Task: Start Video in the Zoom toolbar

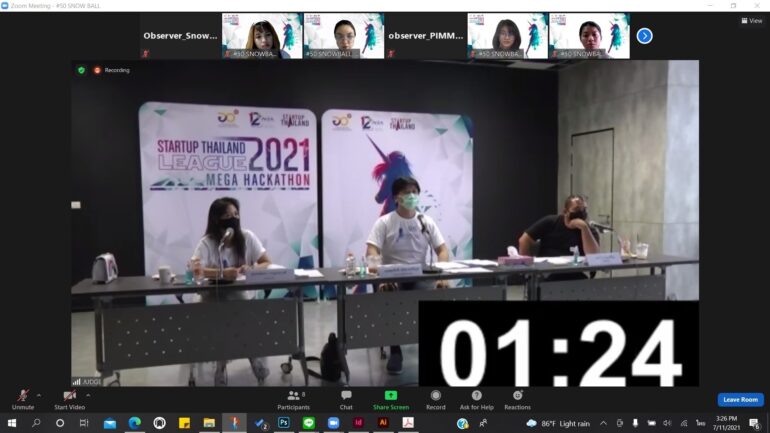Action: point(69,400)
